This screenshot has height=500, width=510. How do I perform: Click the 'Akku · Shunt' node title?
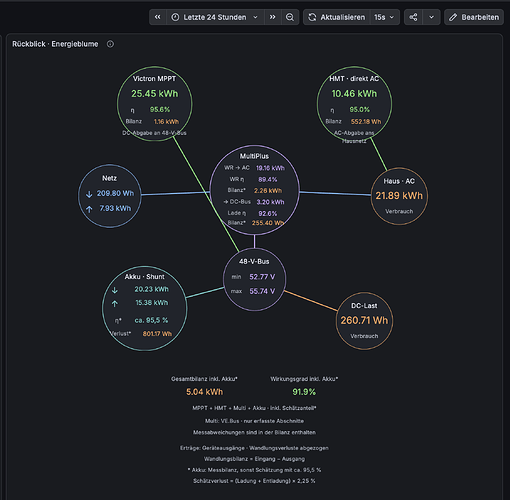[x=144, y=277]
